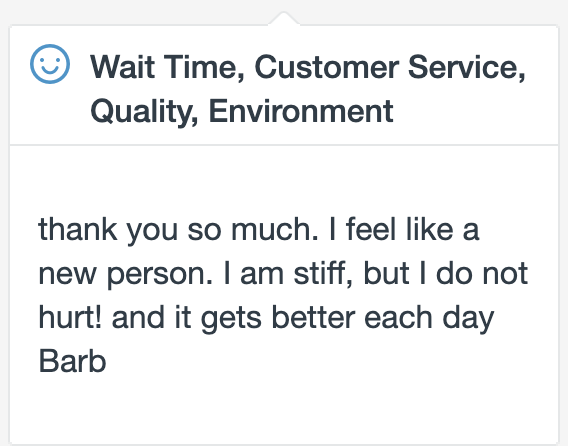Click the divider line below the heading
This screenshot has height=446, width=568.
click(284, 145)
